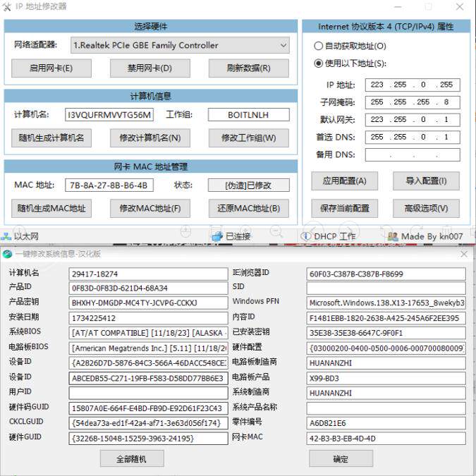The height and width of the screenshot is (476, 476).
Task: Click the 硬件配置 field
Action: point(386,348)
